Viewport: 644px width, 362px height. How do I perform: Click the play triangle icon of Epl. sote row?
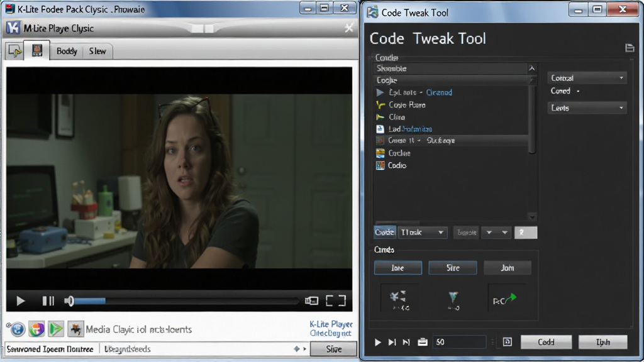click(380, 92)
